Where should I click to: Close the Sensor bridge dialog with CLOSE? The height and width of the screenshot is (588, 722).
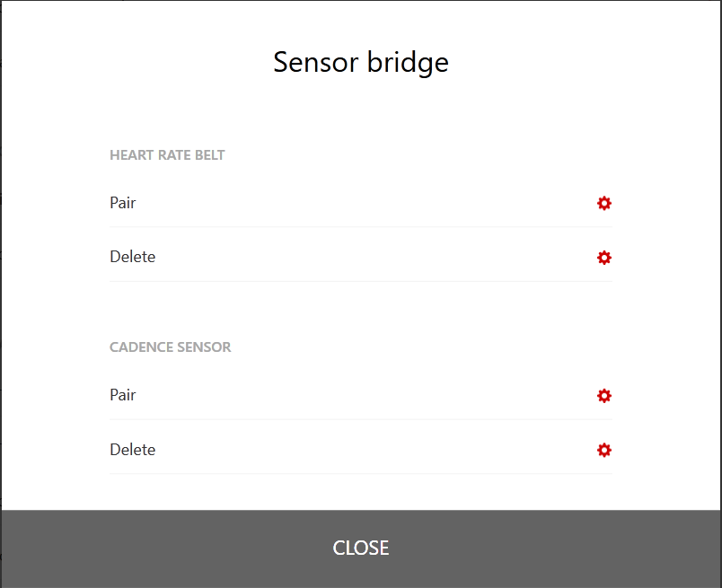click(x=361, y=549)
